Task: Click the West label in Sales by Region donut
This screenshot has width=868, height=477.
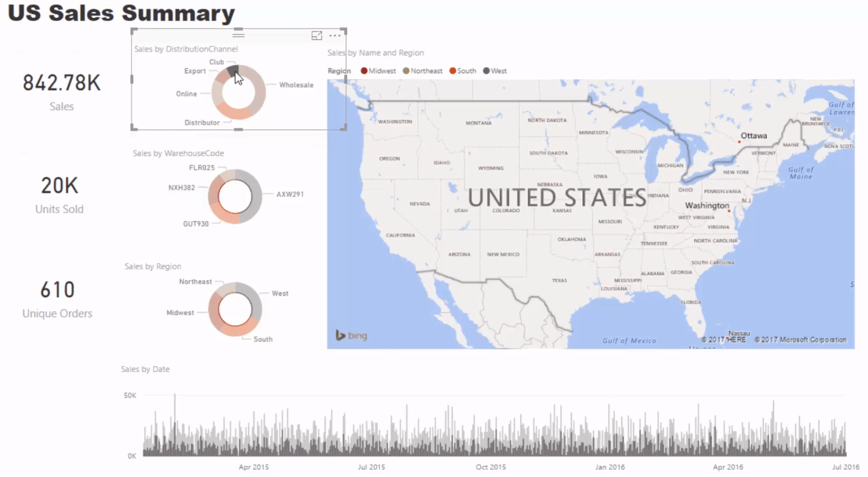Action: [280, 293]
